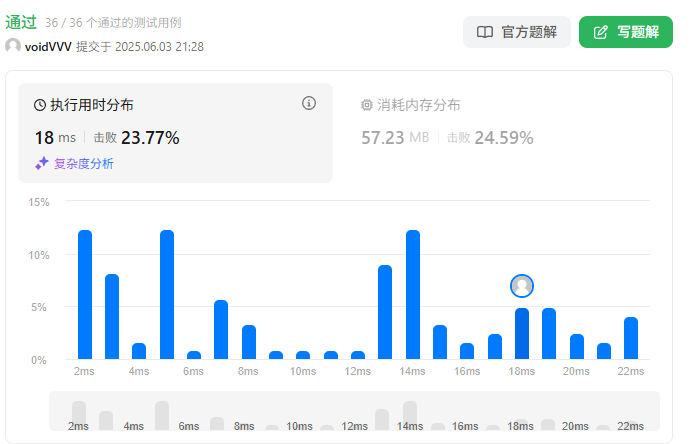696x444 pixels.
Task: Open the 复杂度分析 link text
Action: 84,163
